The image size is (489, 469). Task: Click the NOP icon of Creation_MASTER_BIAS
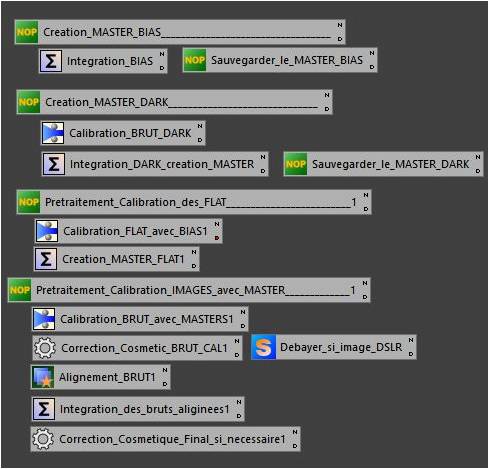(27, 32)
